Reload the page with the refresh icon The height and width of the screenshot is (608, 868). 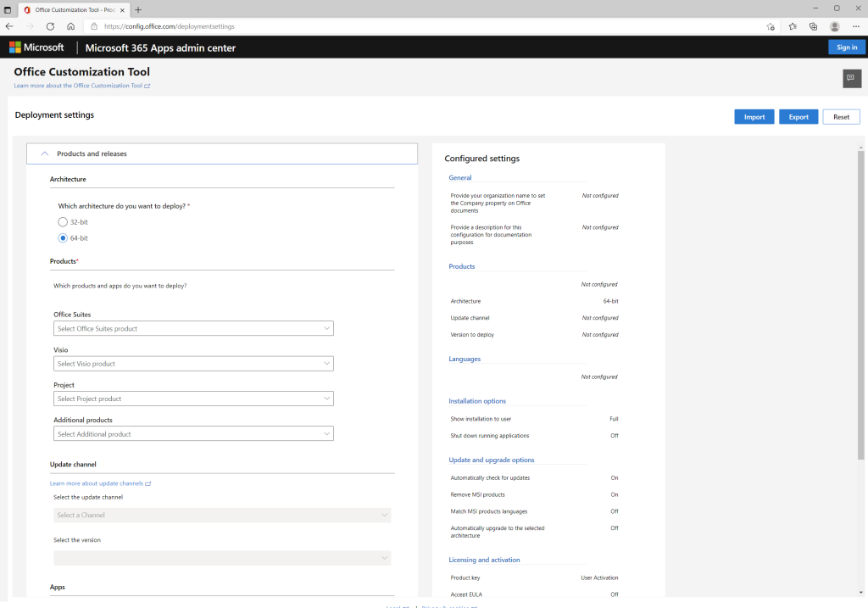click(50, 26)
